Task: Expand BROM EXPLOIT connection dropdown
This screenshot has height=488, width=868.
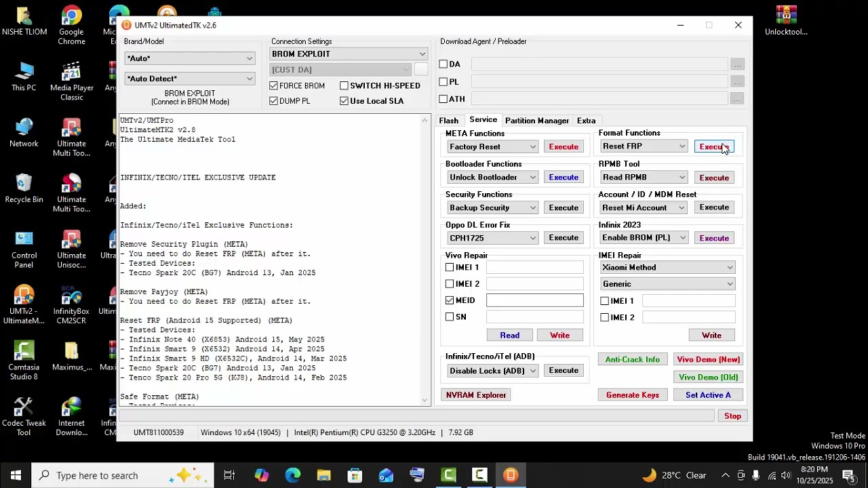Action: (x=349, y=54)
